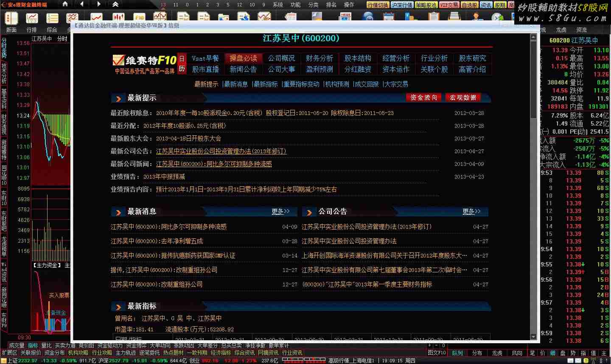611x364 pixels.
Task: Switch to 股本结构 tab
Action: point(358,58)
